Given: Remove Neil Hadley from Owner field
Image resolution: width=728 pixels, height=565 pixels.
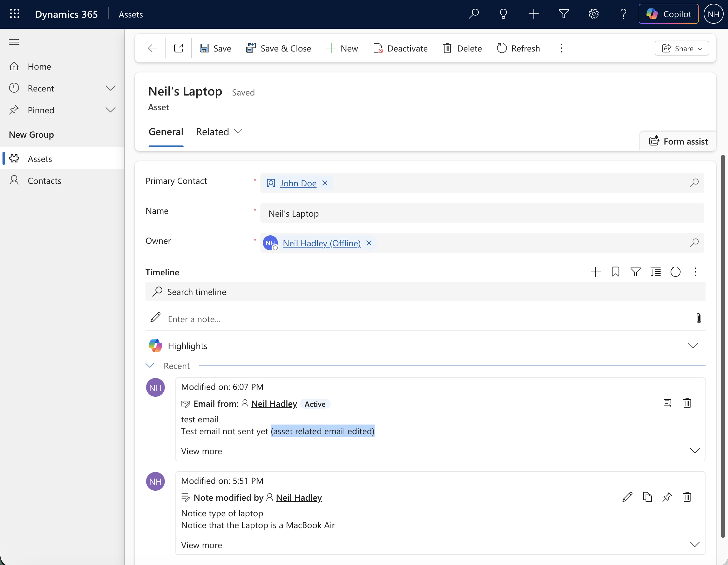Looking at the screenshot, I should pyautogui.click(x=369, y=243).
